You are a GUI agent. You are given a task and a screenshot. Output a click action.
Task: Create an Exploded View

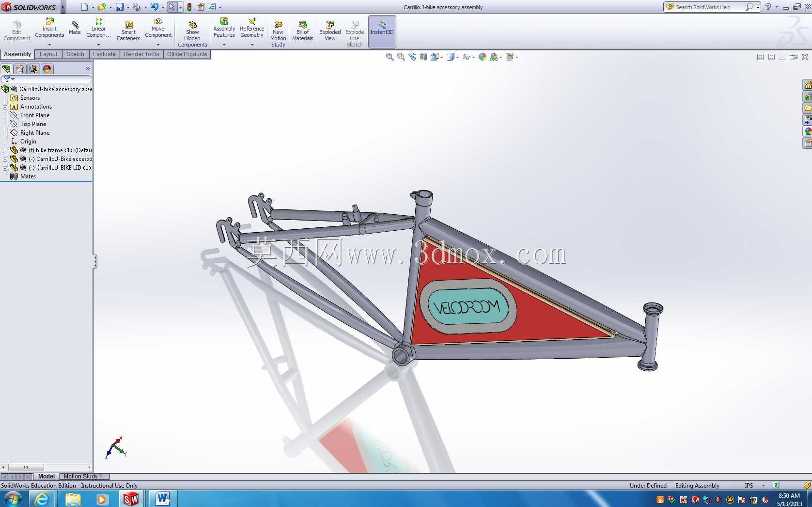click(330, 31)
